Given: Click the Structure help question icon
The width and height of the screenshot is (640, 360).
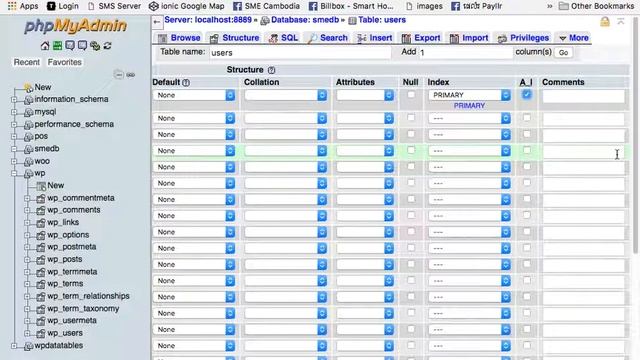Looking at the screenshot, I should [271, 70].
